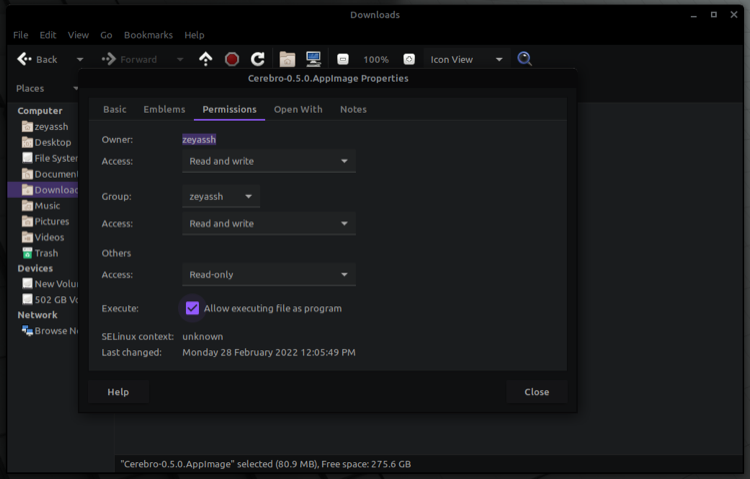This screenshot has width=750, height=479.
Task: Open the Go menu
Action: point(106,35)
